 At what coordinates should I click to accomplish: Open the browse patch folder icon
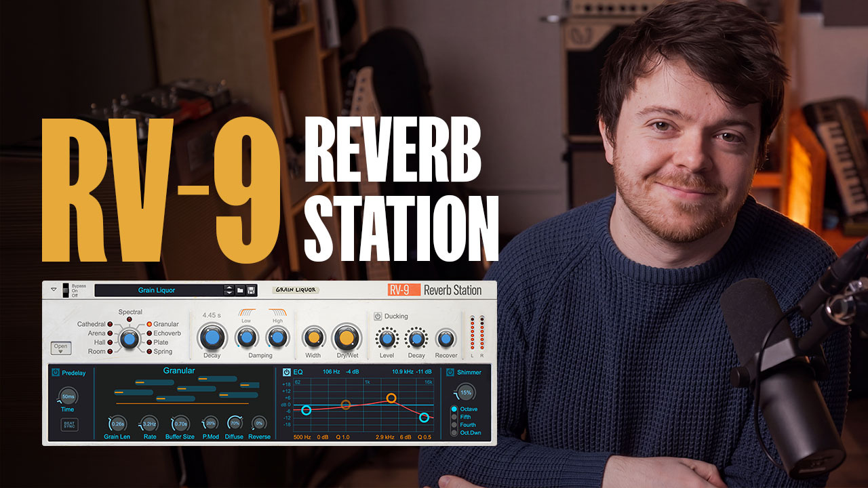(x=240, y=290)
